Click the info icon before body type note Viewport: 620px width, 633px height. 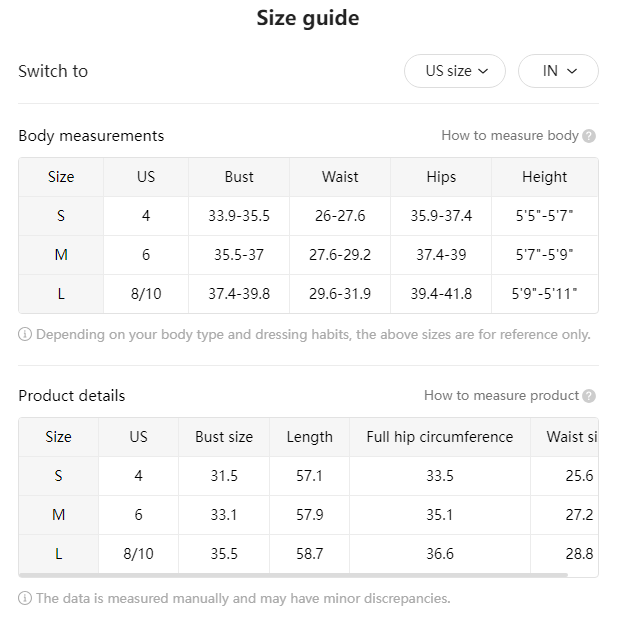(x=25, y=334)
